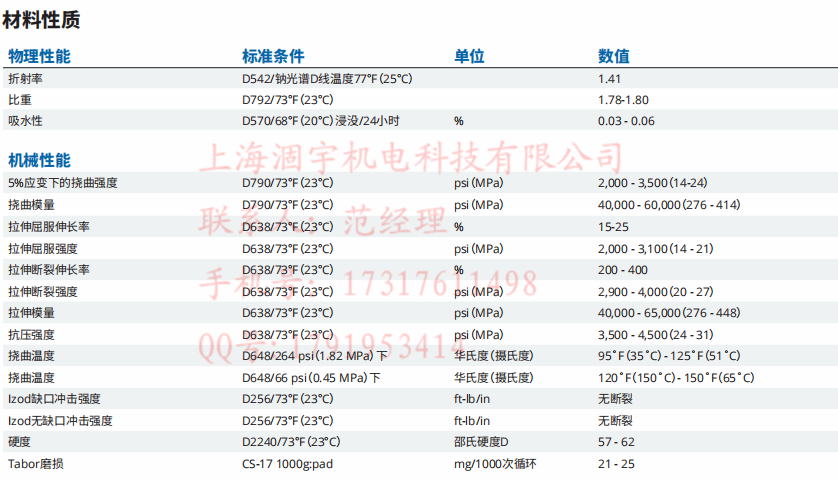Image resolution: width=838 pixels, height=479 pixels.
Task: Select the refractive index value 1.41
Action: click(609, 79)
